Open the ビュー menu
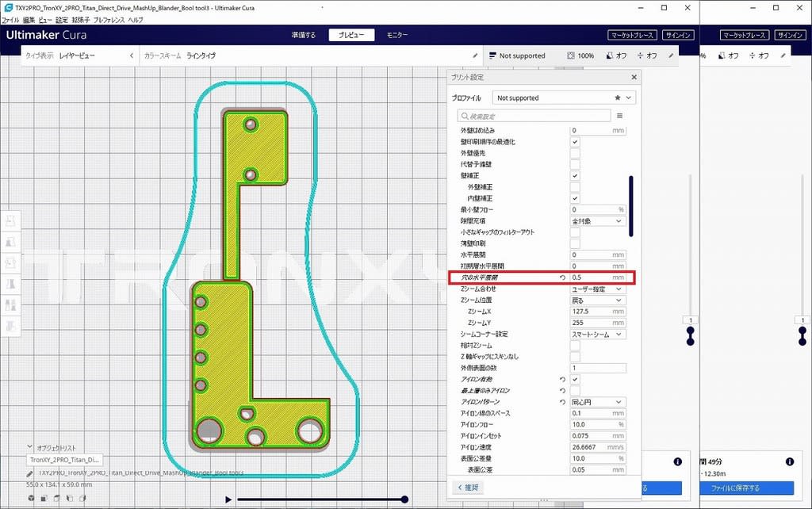This screenshot has height=509, width=812. click(45, 20)
